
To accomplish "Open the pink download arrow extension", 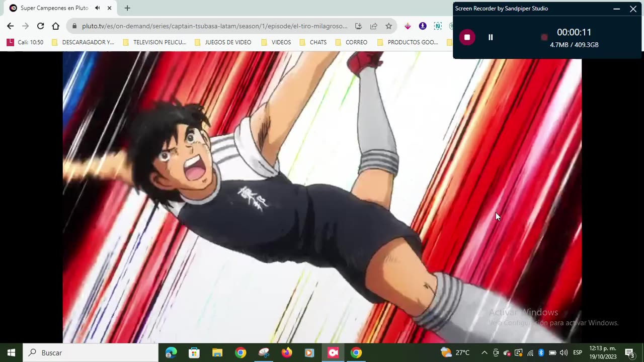I will (408, 26).
